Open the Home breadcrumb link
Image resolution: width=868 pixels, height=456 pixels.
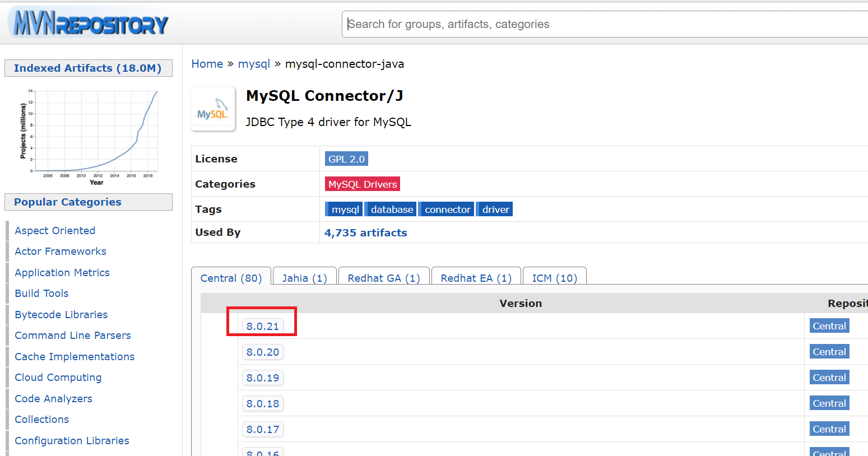pyautogui.click(x=207, y=64)
